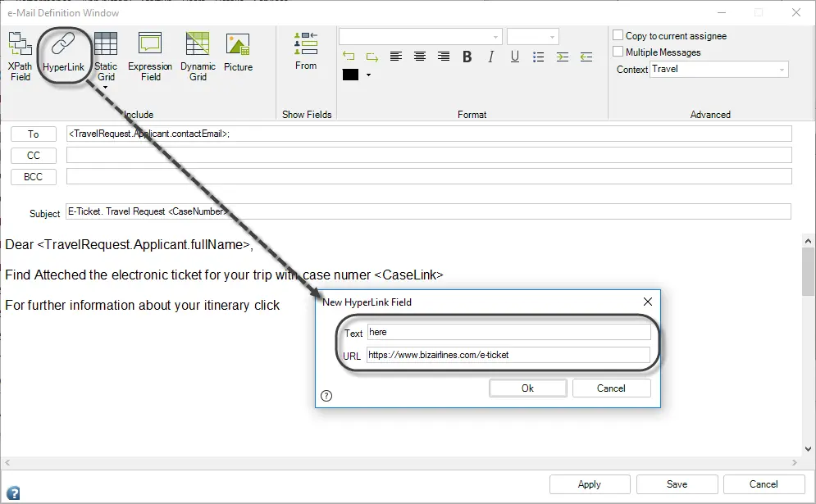Check the Multiple Messages option
This screenshot has height=504, width=816.
(x=618, y=52)
